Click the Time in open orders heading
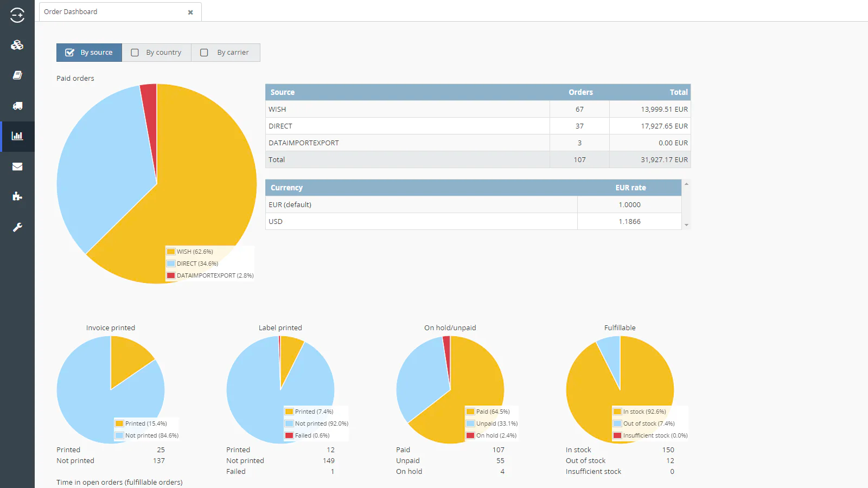Screen dimensions: 868x488 pos(119,482)
